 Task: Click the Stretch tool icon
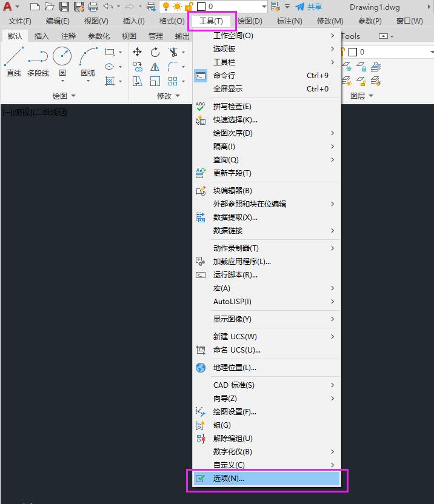pos(138,81)
